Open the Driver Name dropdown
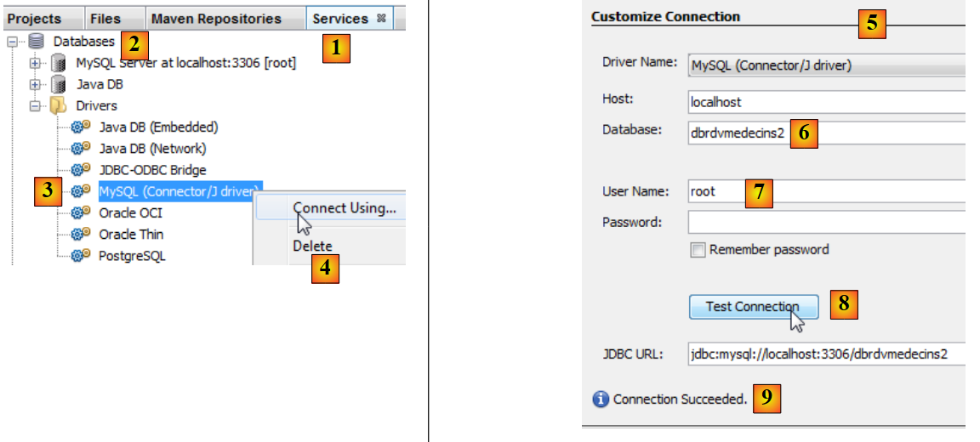Screen dimensions: 980x442 click(827, 65)
